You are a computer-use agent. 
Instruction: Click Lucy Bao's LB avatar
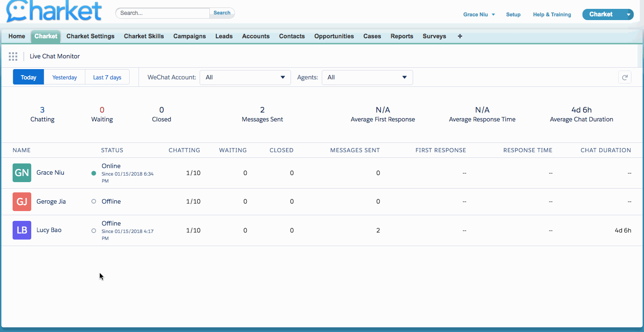coord(22,230)
